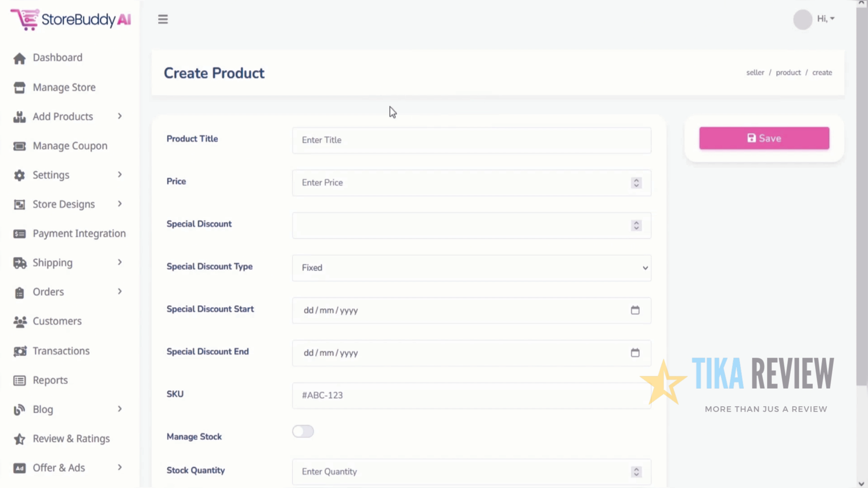The image size is (868, 488).
Task: Open the Settings gear icon
Action: [x=19, y=175]
